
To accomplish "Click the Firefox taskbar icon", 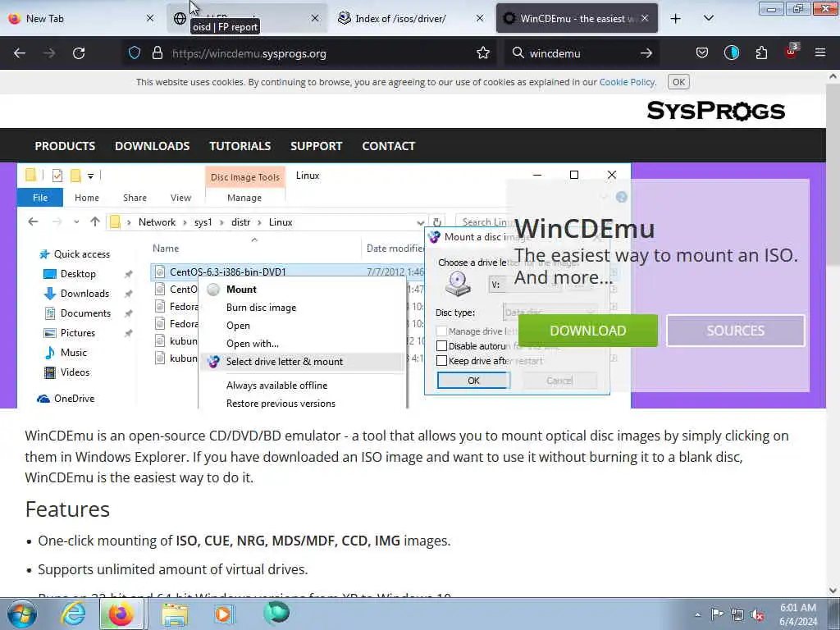I will 121,614.
